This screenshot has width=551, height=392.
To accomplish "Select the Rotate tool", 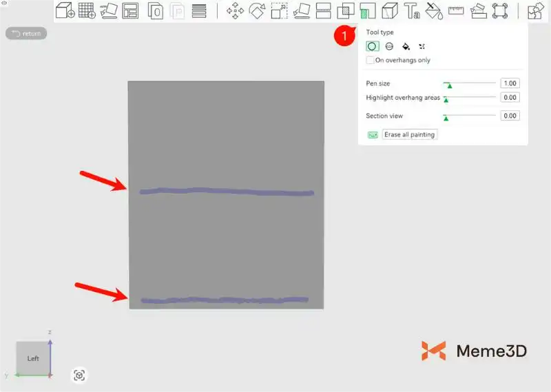I will click(258, 11).
